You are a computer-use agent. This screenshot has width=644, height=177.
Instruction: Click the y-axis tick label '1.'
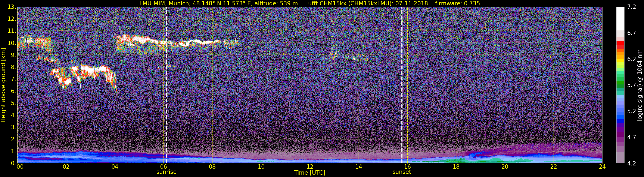[x=13, y=151]
